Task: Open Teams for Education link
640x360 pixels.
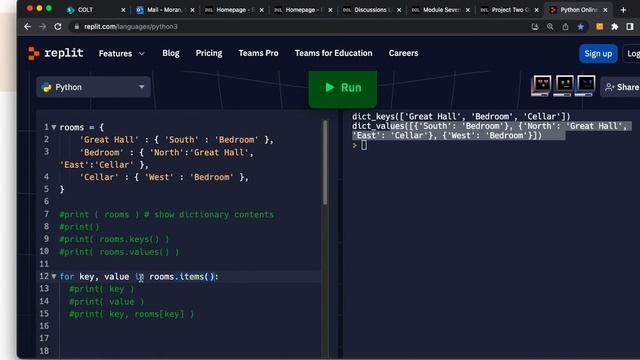Action: [333, 53]
